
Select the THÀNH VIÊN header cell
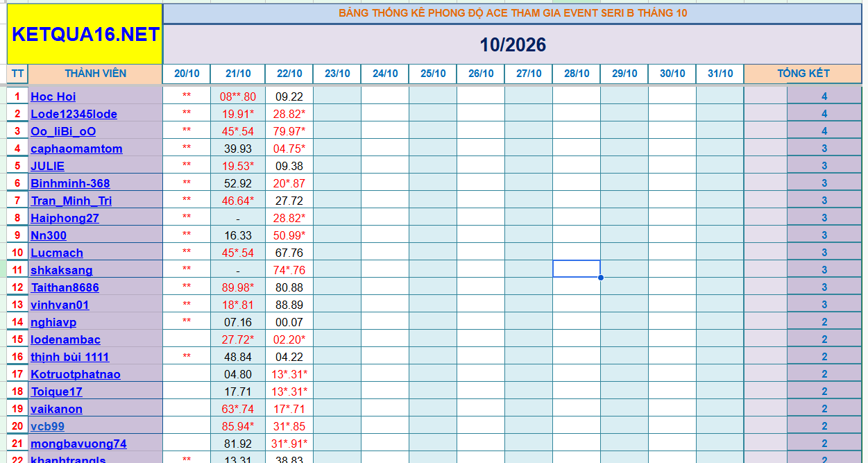(x=96, y=74)
